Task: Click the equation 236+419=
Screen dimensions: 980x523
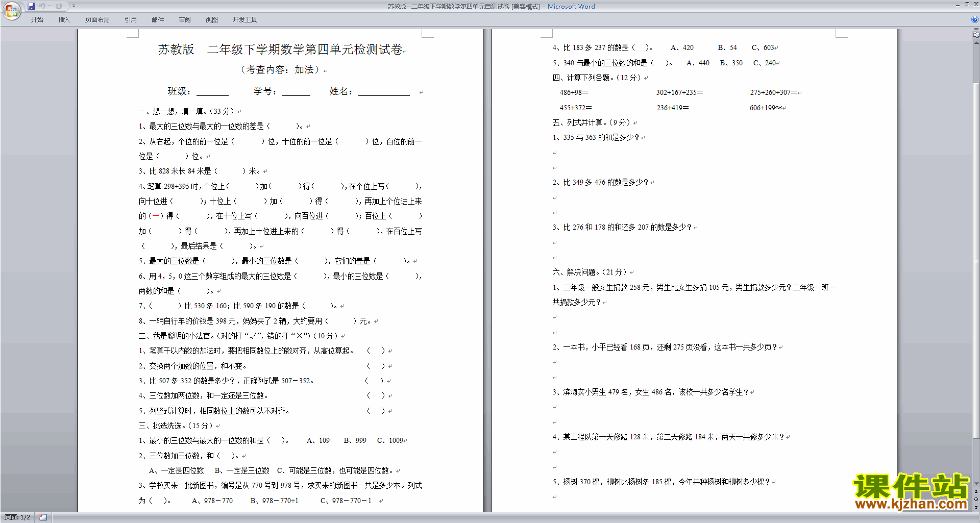Action: 673,108
